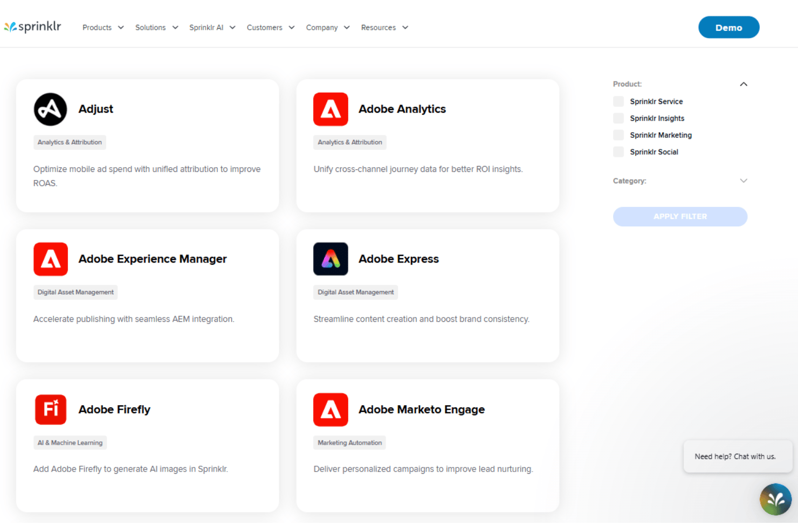Open the Adobe Express title link
Screen dimensions: 798x532
point(398,259)
